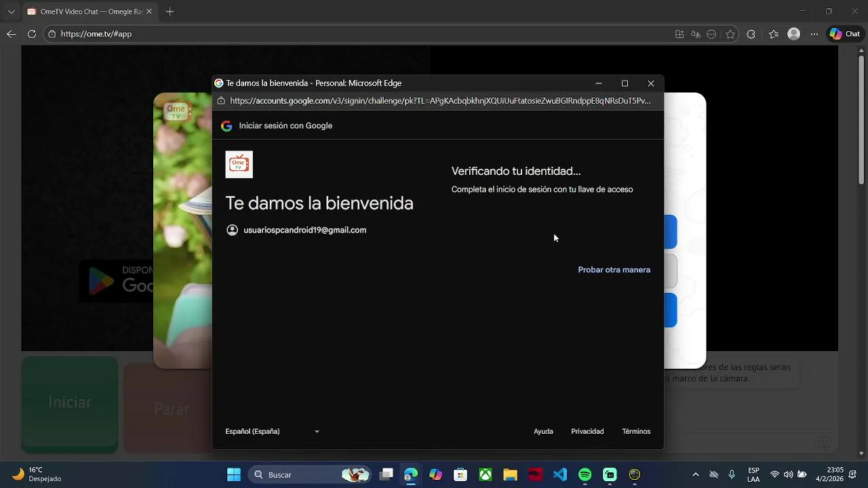The image size is (868, 488).
Task: Close the OmeTV Video Chat tab
Action: click(x=149, y=12)
